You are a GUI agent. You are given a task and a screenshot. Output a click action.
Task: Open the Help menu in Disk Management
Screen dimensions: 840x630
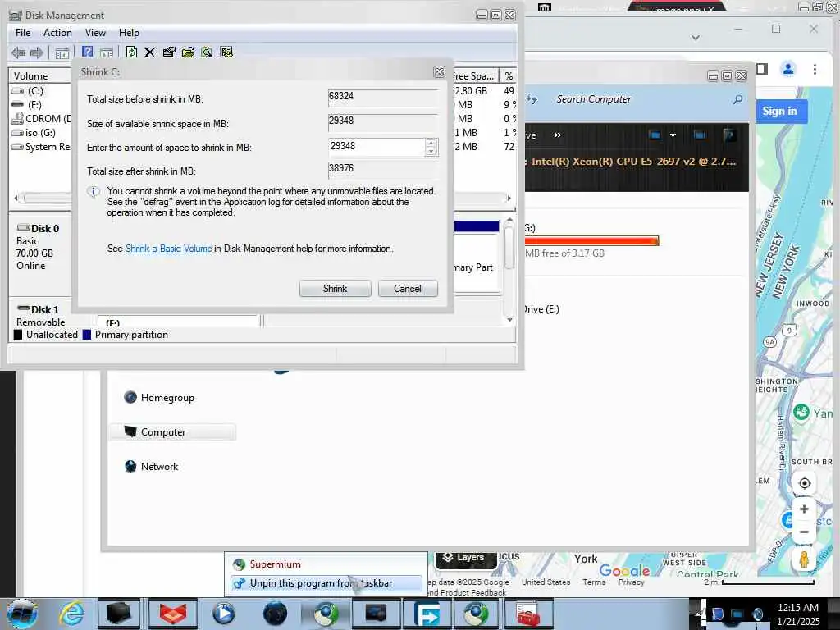tap(129, 33)
